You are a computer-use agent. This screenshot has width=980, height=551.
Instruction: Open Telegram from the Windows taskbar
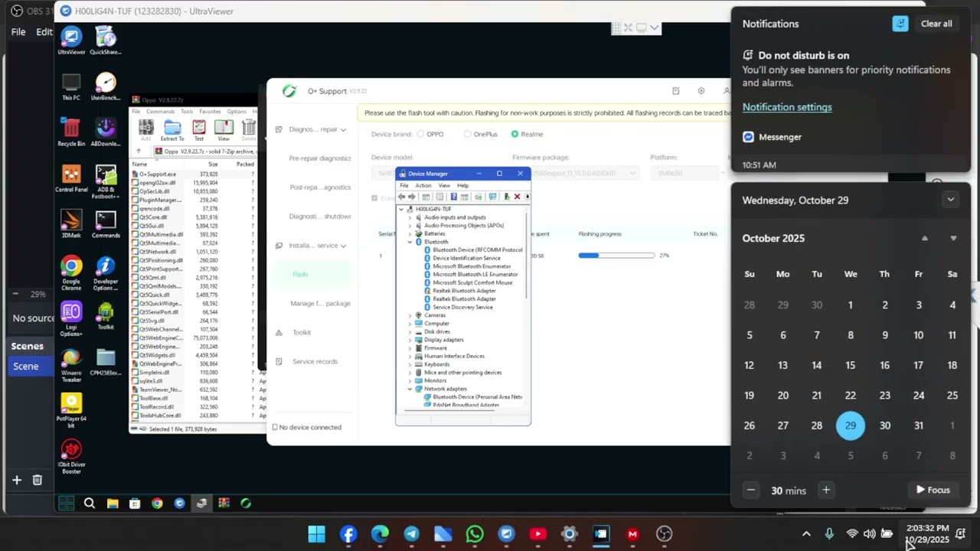point(411,534)
